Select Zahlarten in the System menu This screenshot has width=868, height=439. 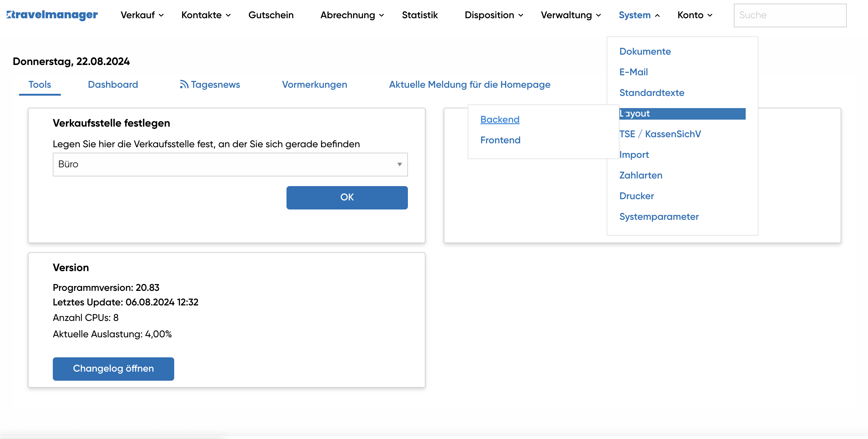641,175
